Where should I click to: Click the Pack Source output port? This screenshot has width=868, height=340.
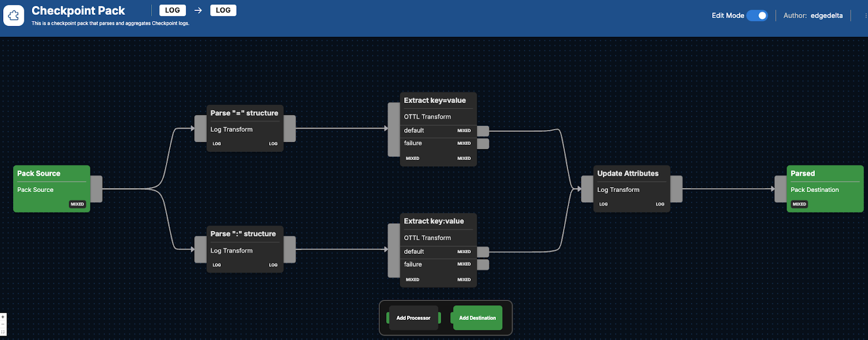tap(96, 189)
